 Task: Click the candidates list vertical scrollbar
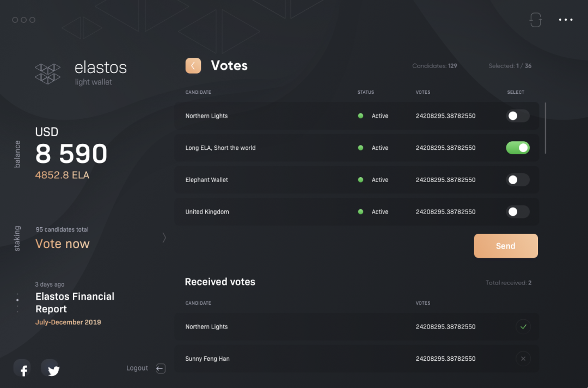click(x=545, y=128)
